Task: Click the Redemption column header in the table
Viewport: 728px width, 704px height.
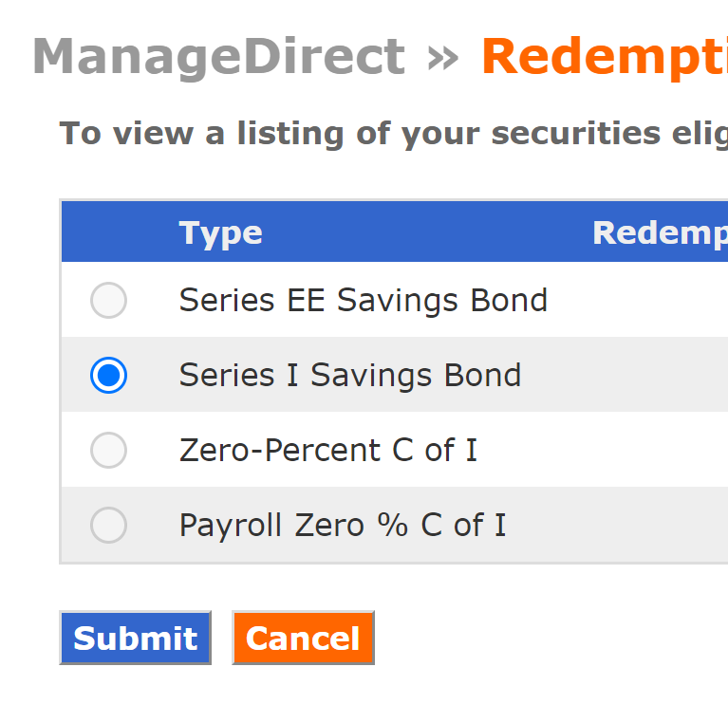Action: point(659,232)
